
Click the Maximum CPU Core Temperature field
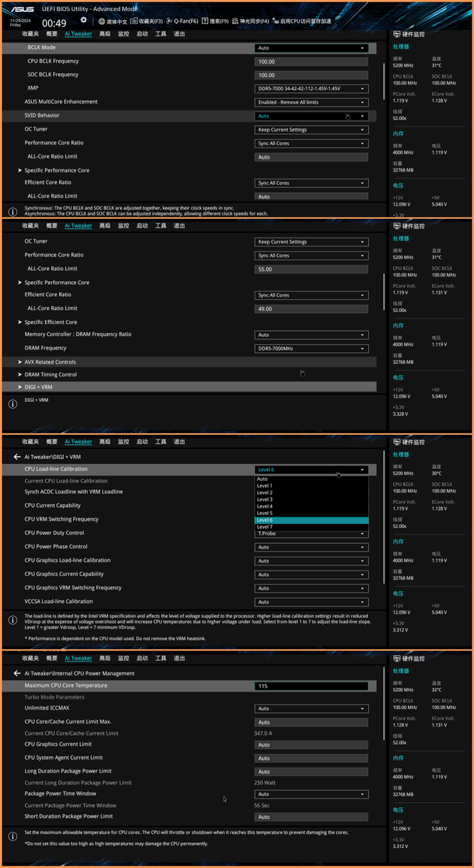click(311, 686)
